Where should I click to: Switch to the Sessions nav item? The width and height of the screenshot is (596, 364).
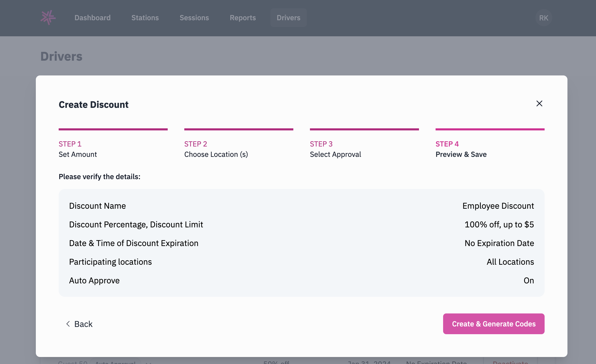click(x=194, y=18)
